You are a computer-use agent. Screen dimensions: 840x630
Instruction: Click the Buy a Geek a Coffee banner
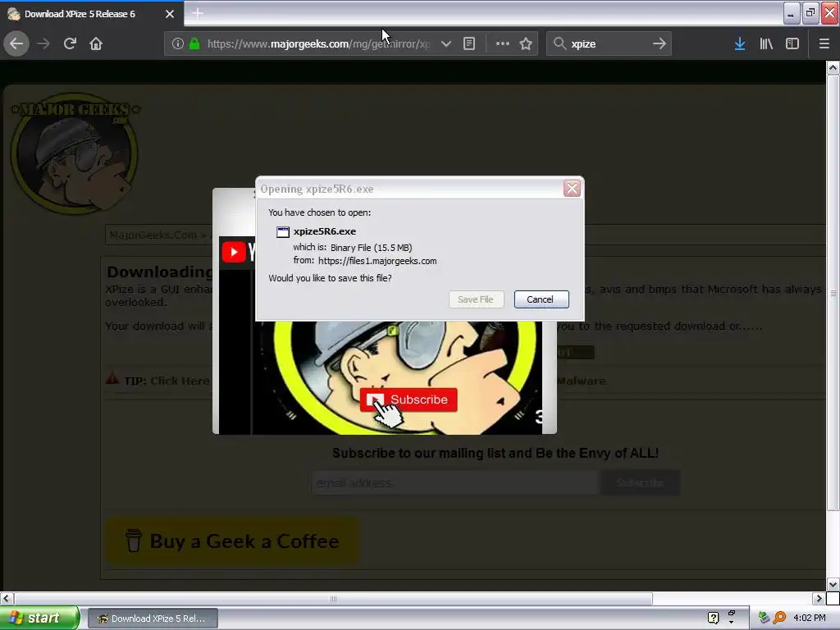click(x=232, y=541)
